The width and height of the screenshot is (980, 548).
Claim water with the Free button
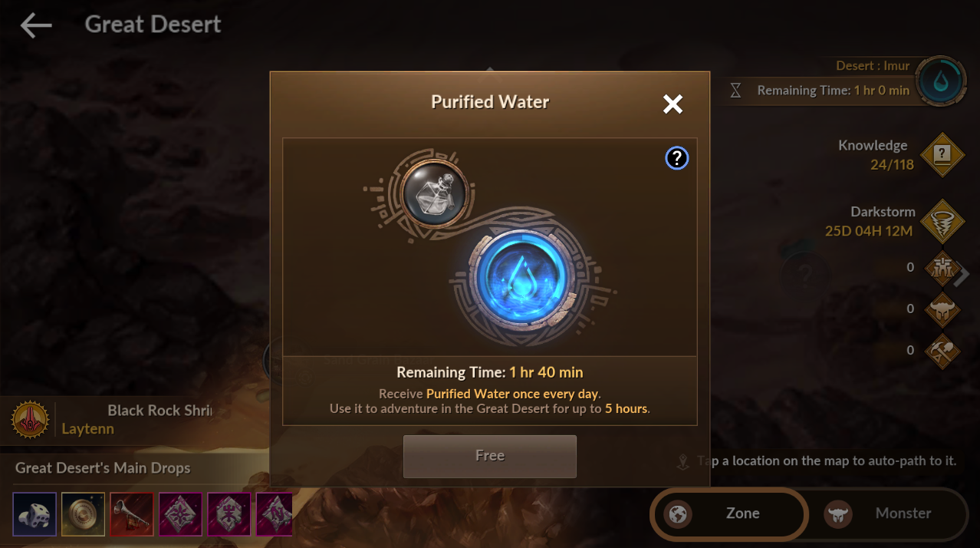point(490,456)
